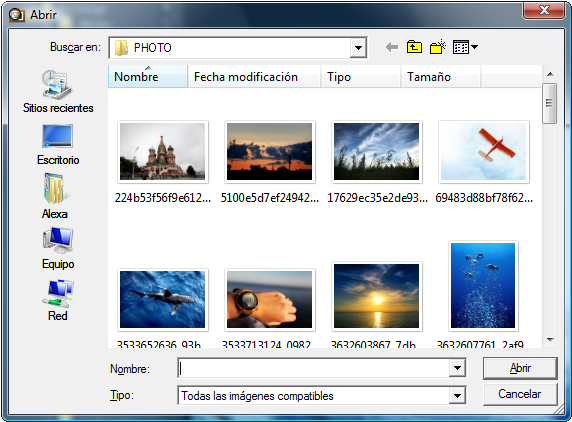Close the Abrir dialog
The height and width of the screenshot is (422, 572).
coord(544,10)
